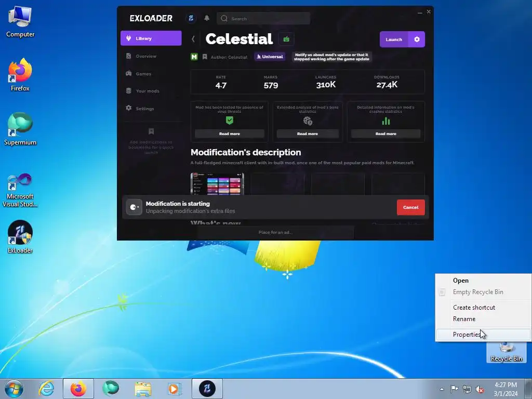Image resolution: width=532 pixels, height=399 pixels.
Task: Click the Modification's description heading
Action: [246, 152]
